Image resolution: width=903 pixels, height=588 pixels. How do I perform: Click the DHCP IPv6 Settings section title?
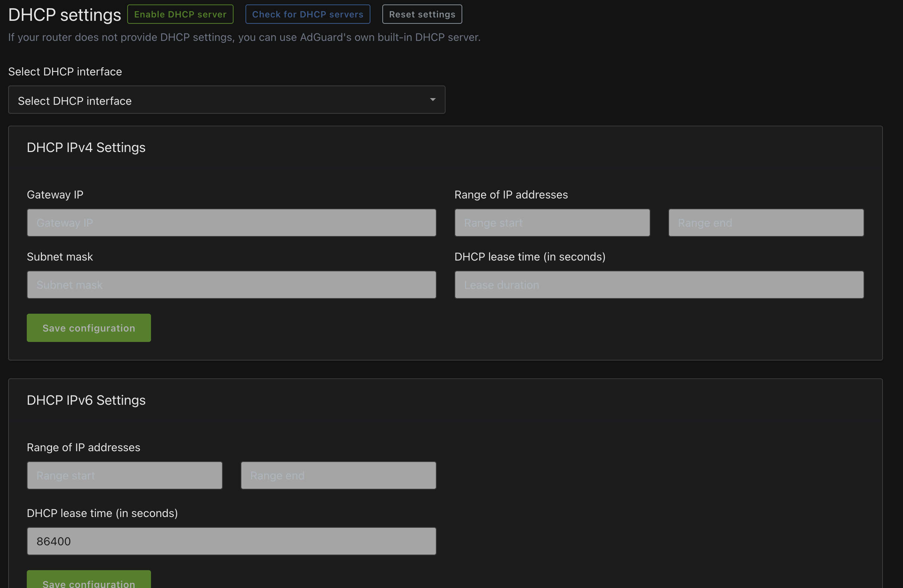pyautogui.click(x=86, y=400)
